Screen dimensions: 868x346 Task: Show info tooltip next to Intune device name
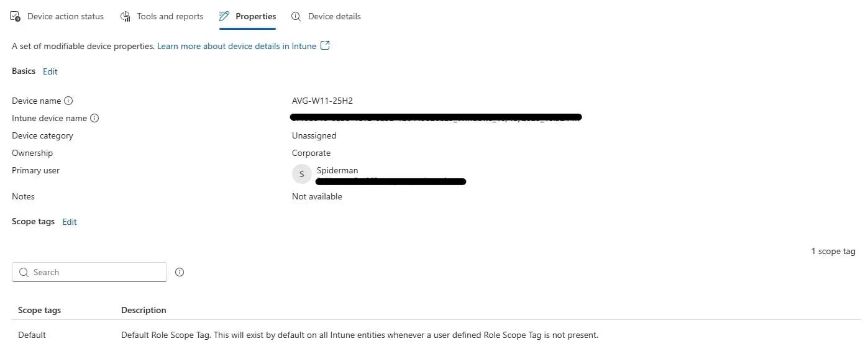click(x=94, y=118)
